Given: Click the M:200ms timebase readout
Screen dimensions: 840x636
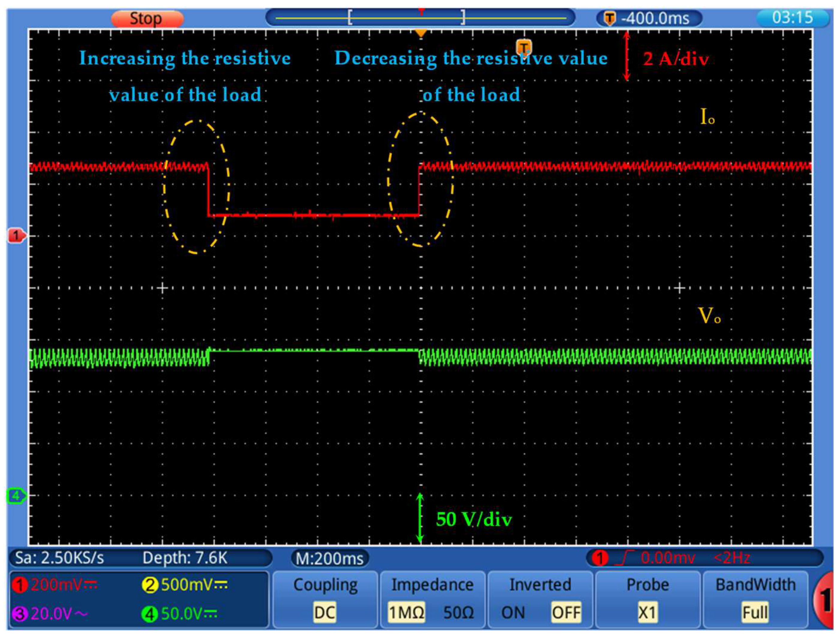Looking at the screenshot, I should (x=330, y=558).
